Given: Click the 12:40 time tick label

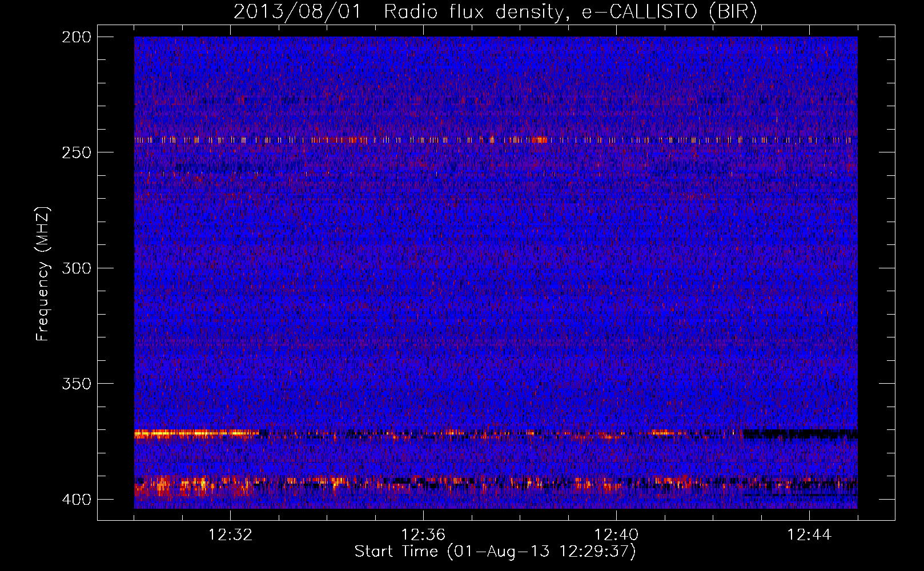Looking at the screenshot, I should [616, 535].
